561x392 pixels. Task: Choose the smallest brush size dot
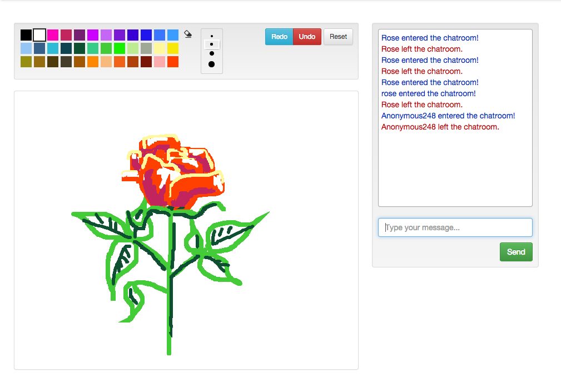pos(212,36)
